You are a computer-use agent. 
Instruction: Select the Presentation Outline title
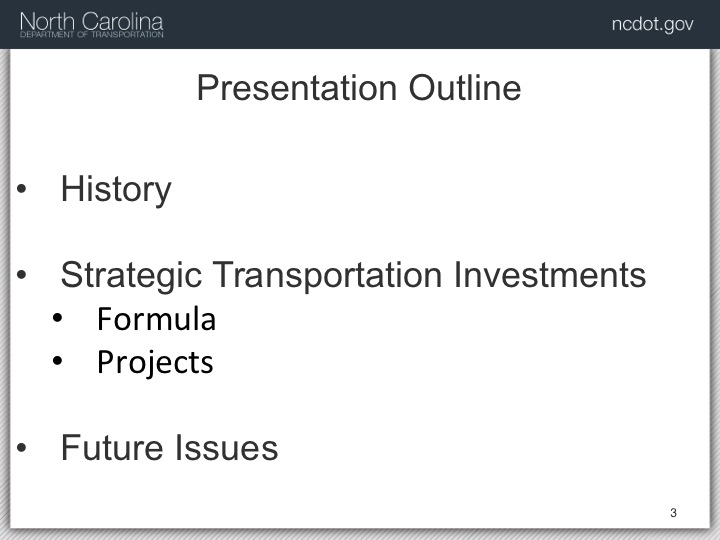pos(359,88)
